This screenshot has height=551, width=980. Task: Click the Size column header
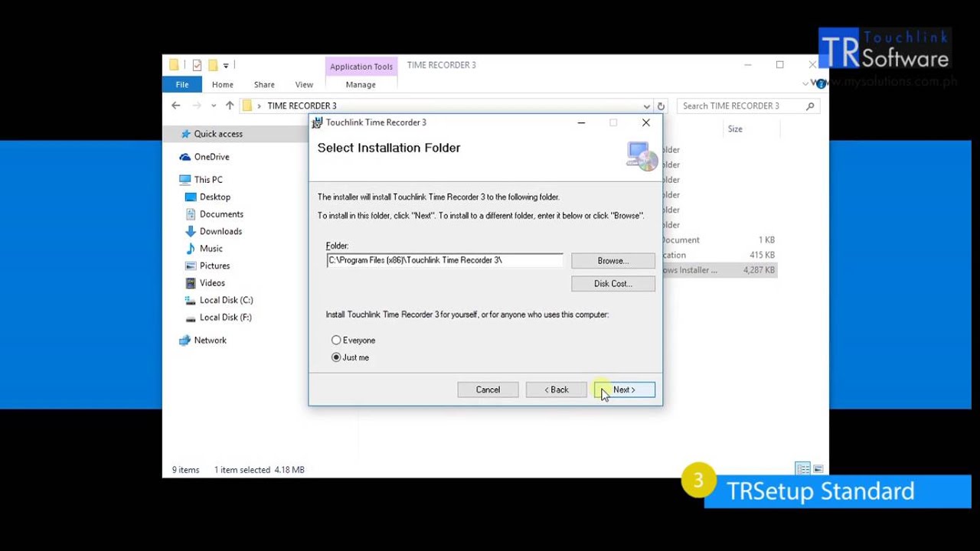click(x=735, y=129)
